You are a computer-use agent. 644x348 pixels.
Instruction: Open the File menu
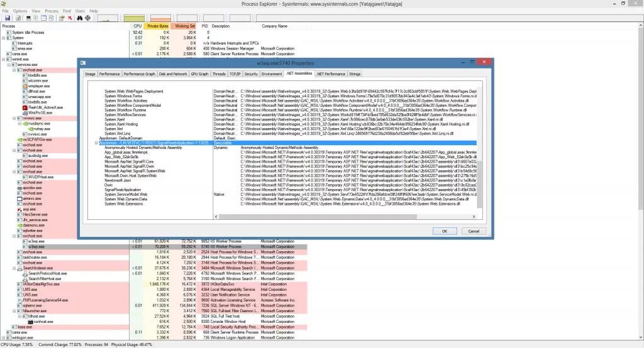click(5, 11)
